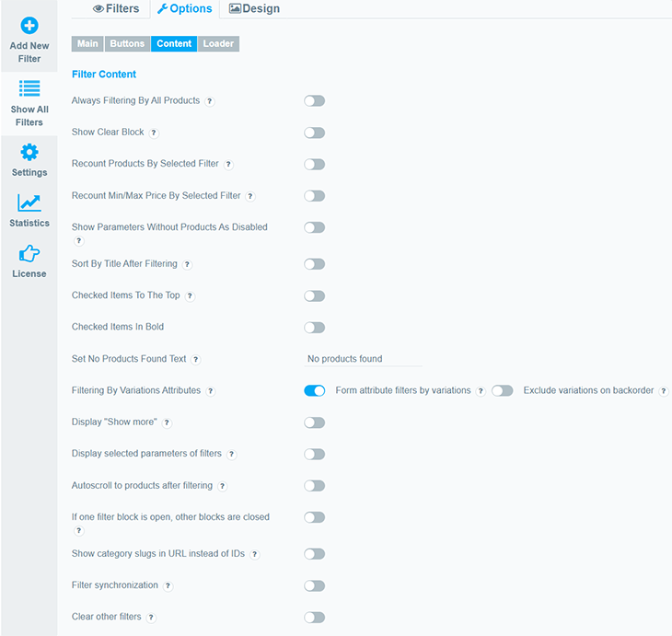
Task: Turn on Show Clear Block toggle
Action: coord(315,133)
